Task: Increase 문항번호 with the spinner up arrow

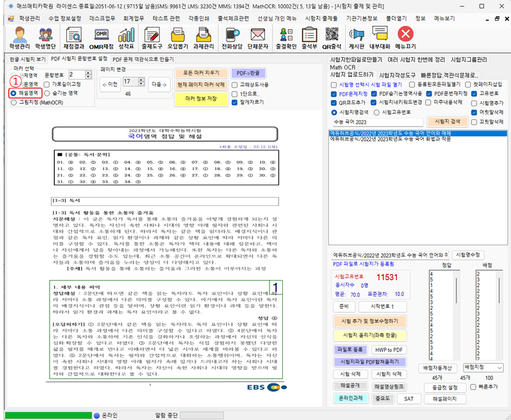Action: (x=88, y=72)
